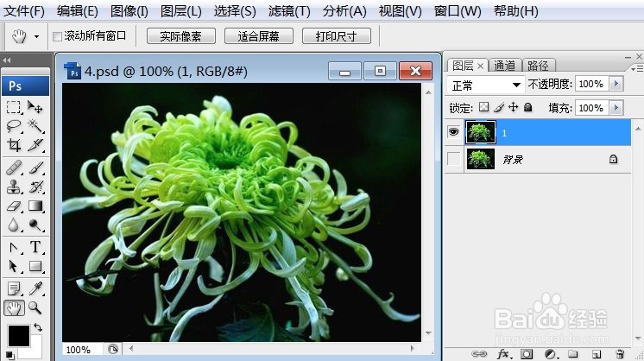Reset default foreground and background colors

click(9, 355)
